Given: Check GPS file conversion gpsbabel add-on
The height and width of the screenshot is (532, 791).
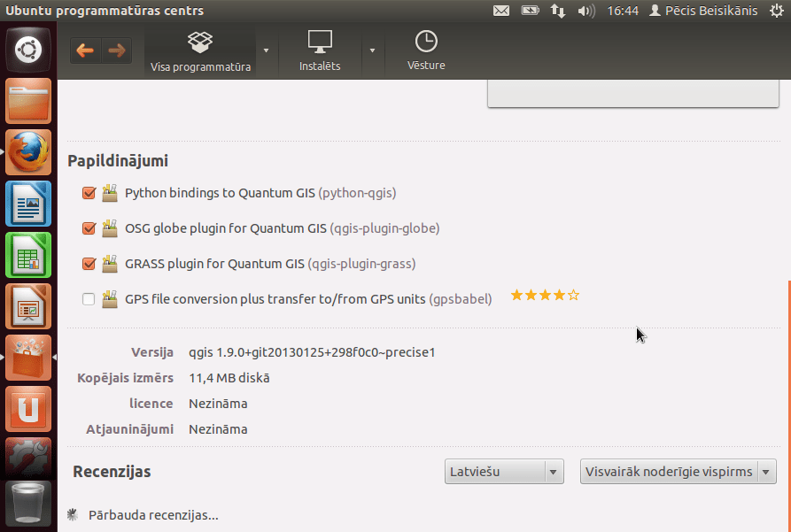Looking at the screenshot, I should 89,299.
